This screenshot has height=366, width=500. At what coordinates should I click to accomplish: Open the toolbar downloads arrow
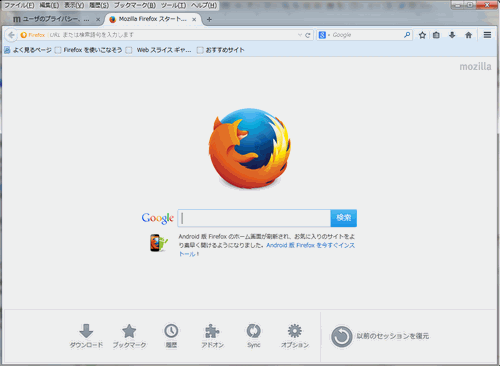pos(452,35)
